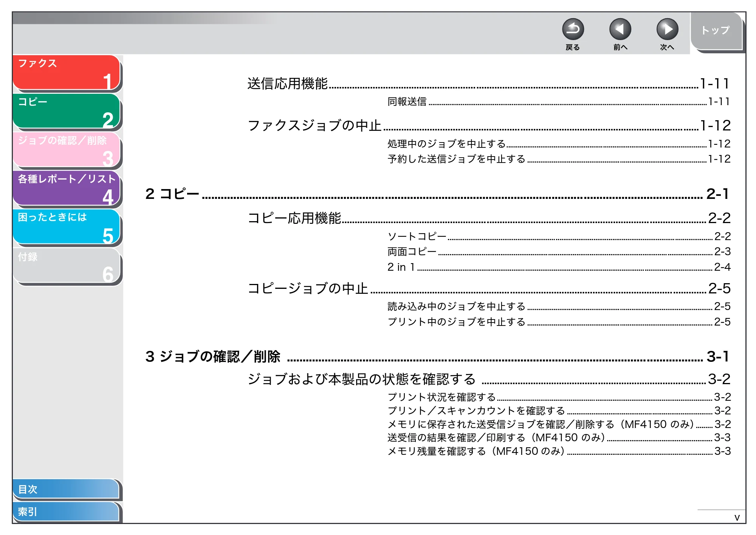Go to ファクスジョブの中止 entry
Viewport: 756px width, 535px height.
click(489, 126)
